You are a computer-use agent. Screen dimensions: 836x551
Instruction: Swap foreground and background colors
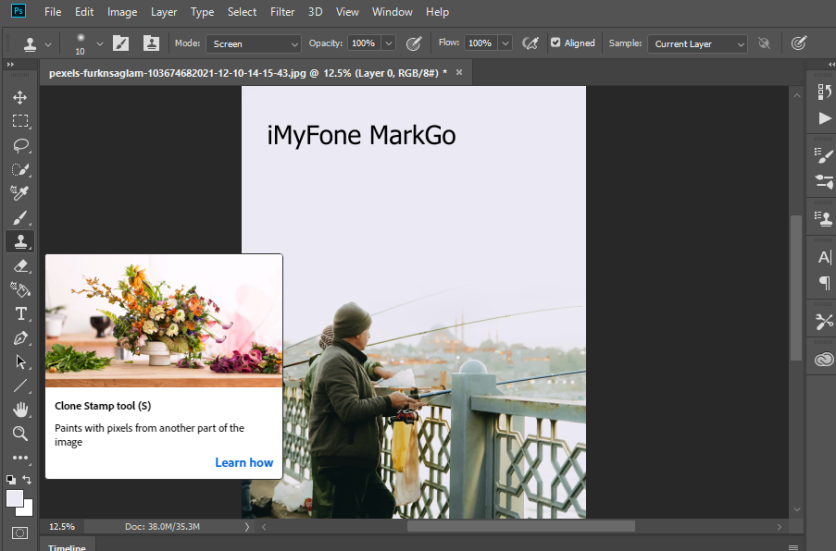pyautogui.click(x=27, y=479)
